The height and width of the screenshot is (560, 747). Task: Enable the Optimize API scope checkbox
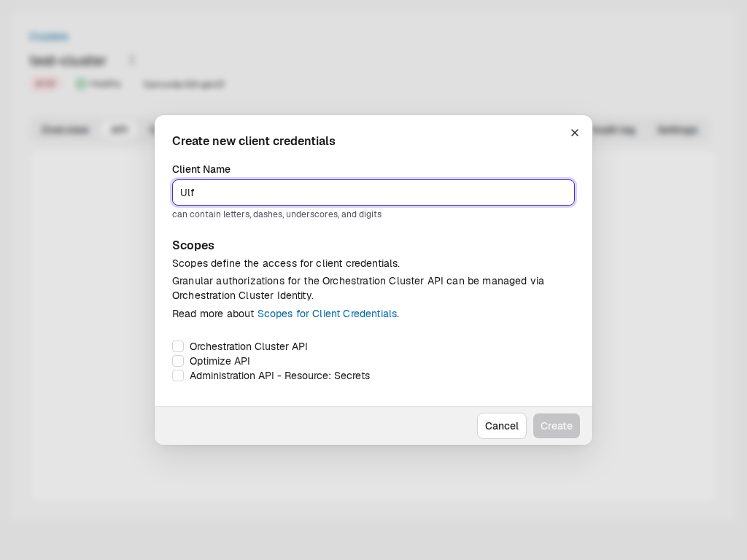(x=178, y=361)
